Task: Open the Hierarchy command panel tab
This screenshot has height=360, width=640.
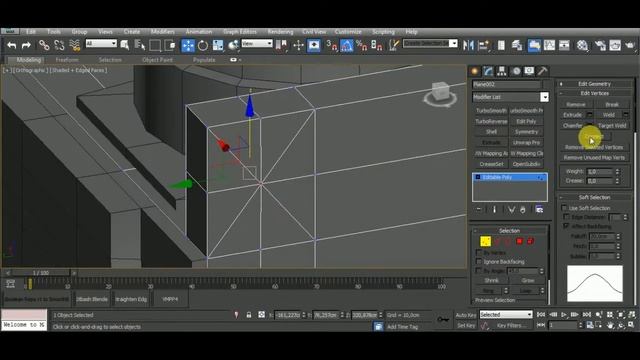Action: tap(502, 71)
